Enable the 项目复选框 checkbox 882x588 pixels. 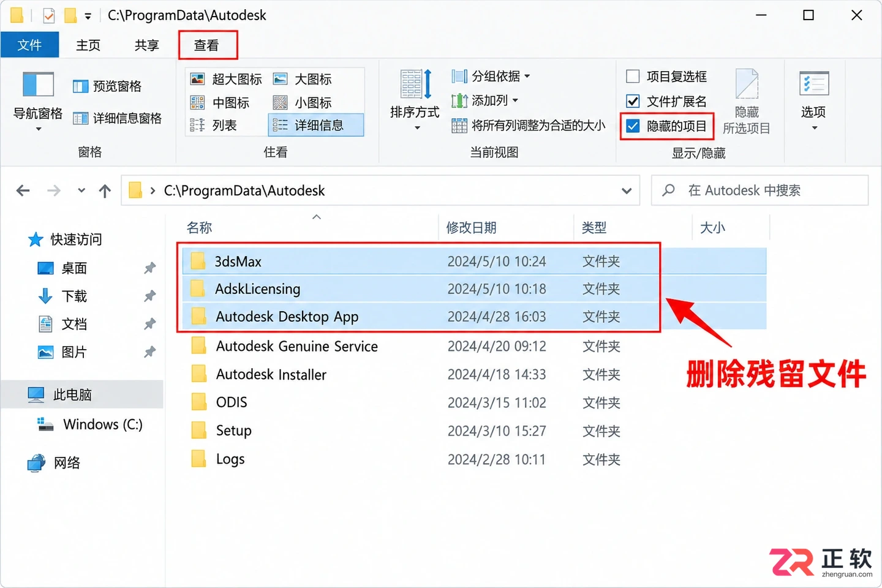pos(633,77)
